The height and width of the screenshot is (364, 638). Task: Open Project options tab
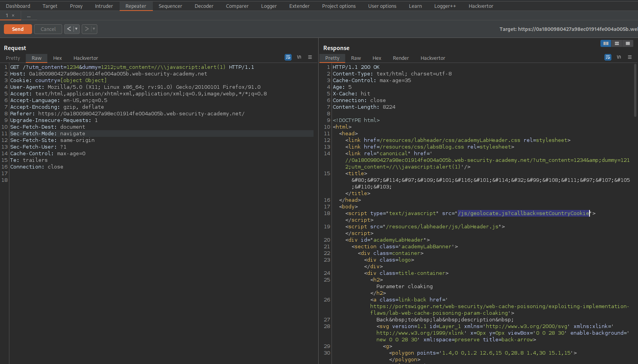(x=339, y=6)
